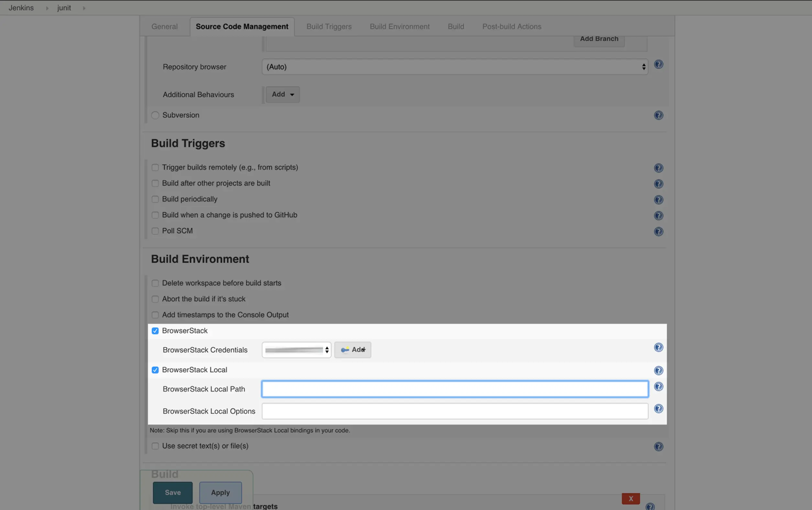812x510 pixels.
Task: Click help icon for Use secret text(s)
Action: click(x=658, y=447)
